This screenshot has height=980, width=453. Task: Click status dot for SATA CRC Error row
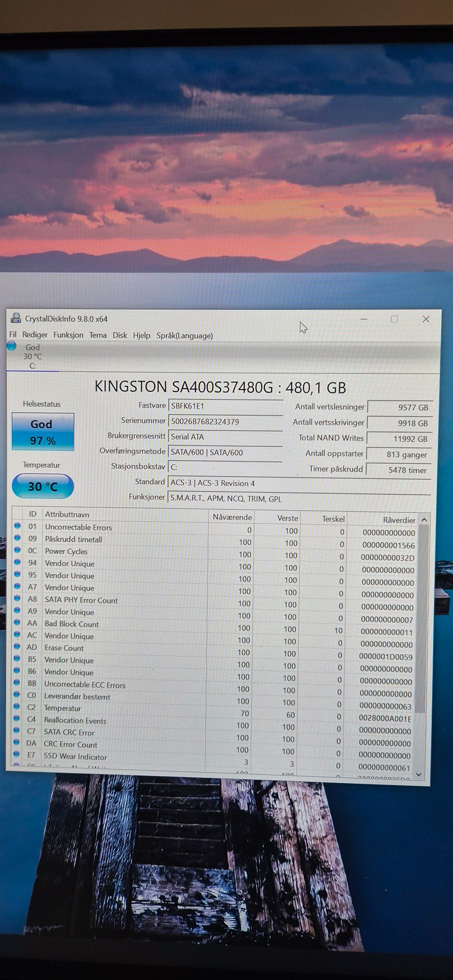pyautogui.click(x=17, y=731)
